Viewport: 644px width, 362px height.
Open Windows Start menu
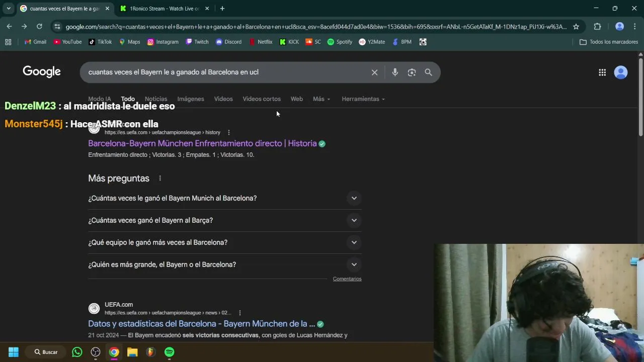click(14, 352)
